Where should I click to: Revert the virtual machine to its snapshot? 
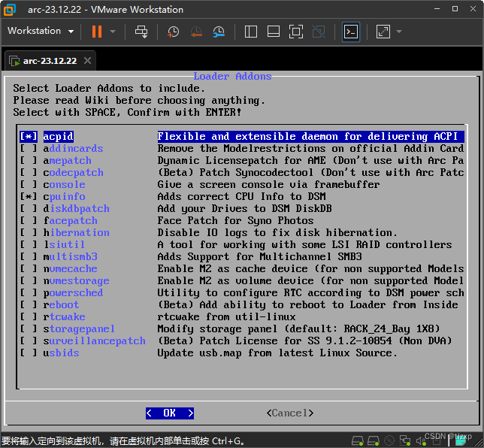196,32
